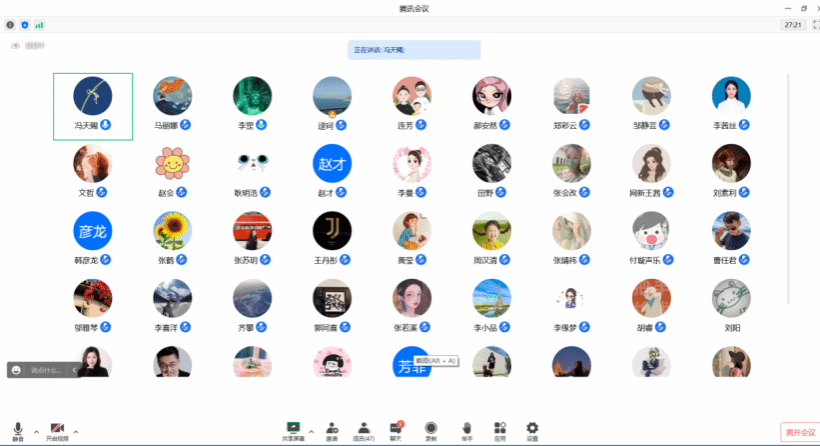
Task: Expand the audio options arrow beside 静音
Action: (x=36, y=431)
